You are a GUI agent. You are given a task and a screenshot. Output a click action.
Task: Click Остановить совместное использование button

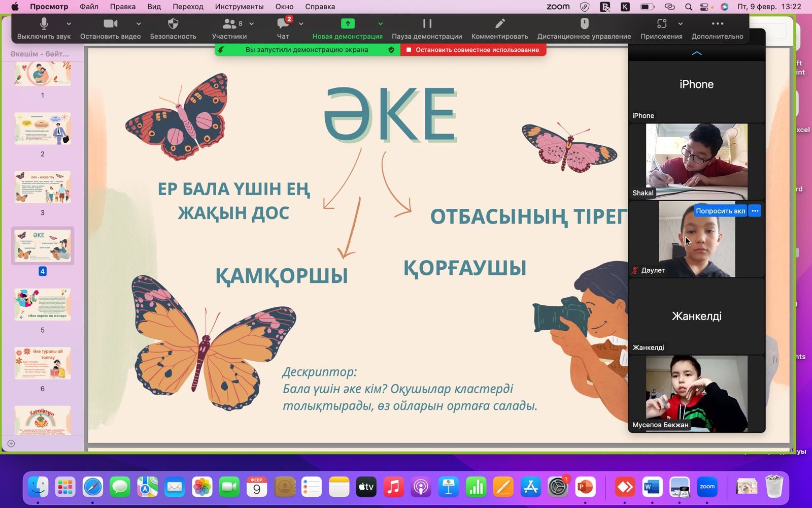[x=473, y=50]
